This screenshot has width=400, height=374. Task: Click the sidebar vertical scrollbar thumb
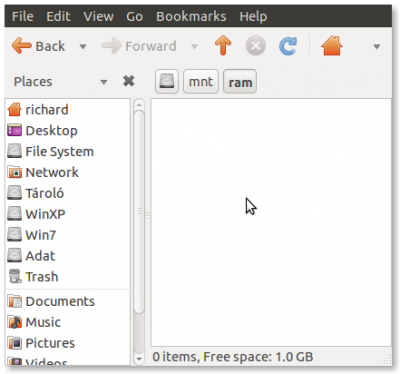[x=139, y=212]
